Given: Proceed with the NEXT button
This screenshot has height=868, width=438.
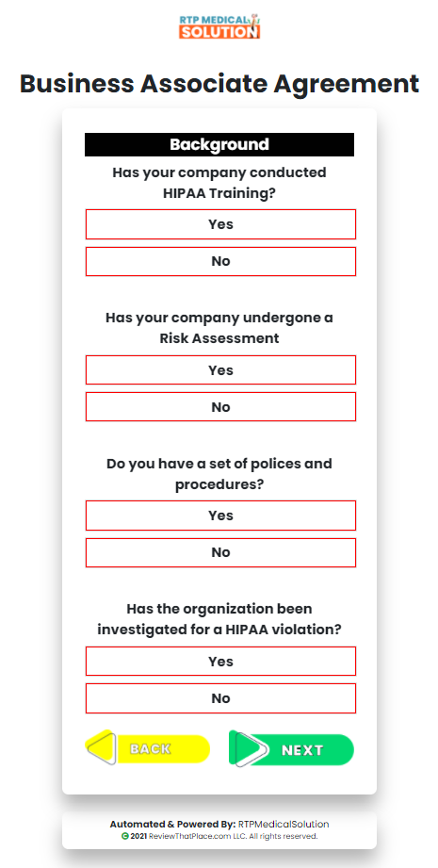Looking at the screenshot, I should tap(291, 749).
